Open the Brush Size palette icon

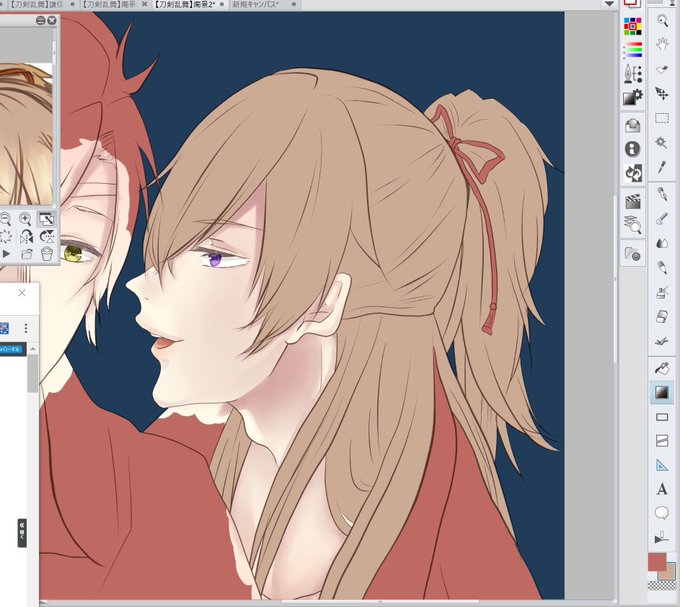point(633,74)
